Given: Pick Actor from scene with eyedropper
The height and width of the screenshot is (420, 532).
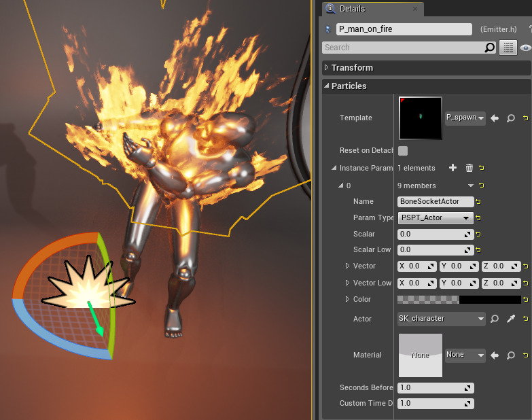Looking at the screenshot, I should (511, 319).
